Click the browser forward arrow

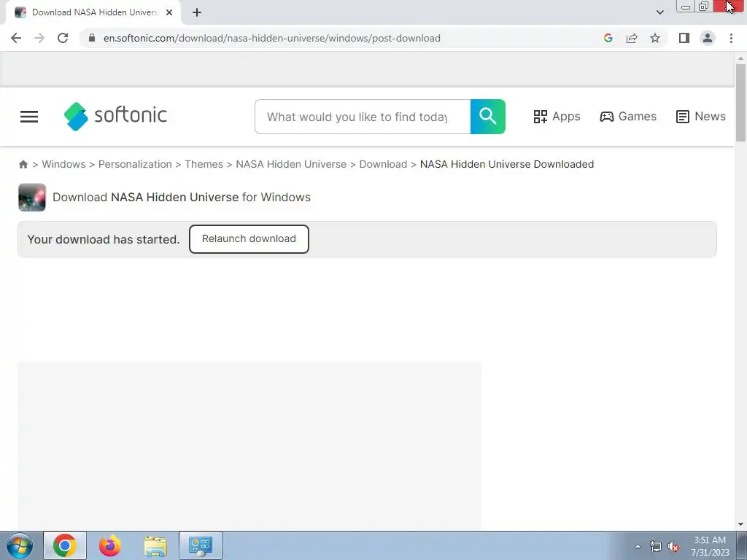[x=39, y=38]
